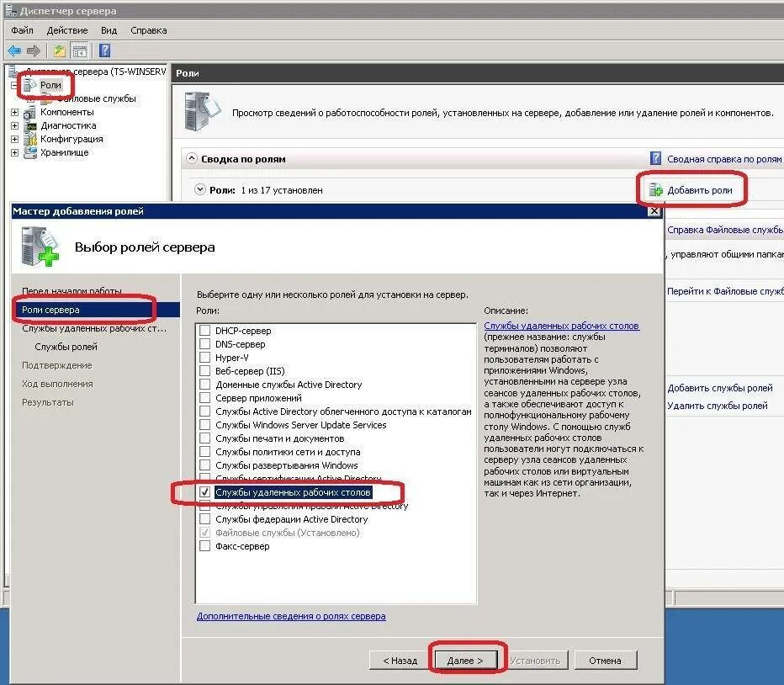Screen dimensions: 784x685
Task: Click the Конфигурация tree node icon
Action: (30, 139)
